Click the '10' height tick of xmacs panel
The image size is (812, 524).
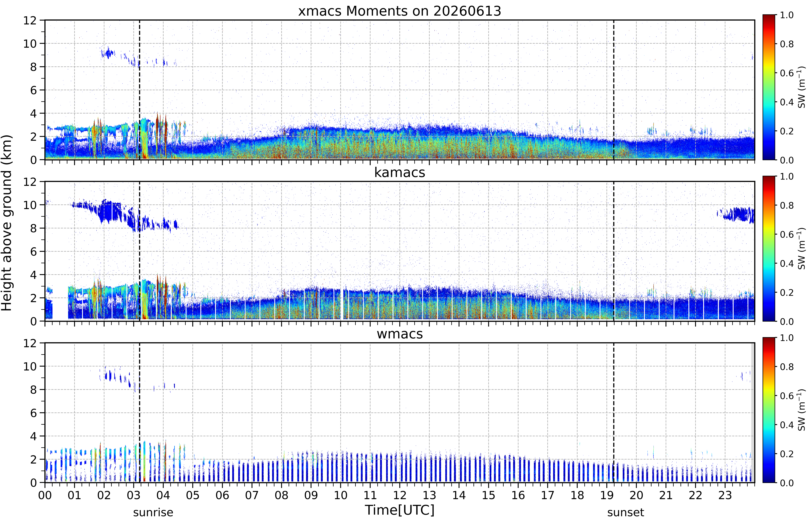click(x=30, y=44)
